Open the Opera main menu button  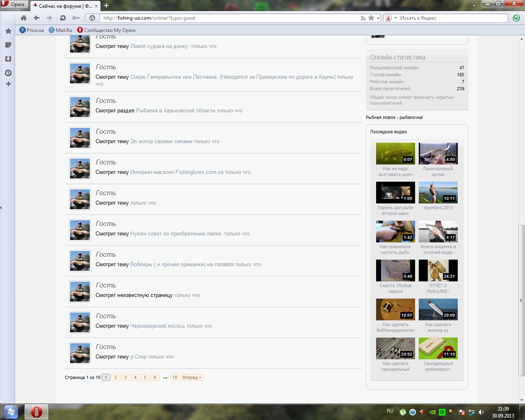click(x=14, y=5)
